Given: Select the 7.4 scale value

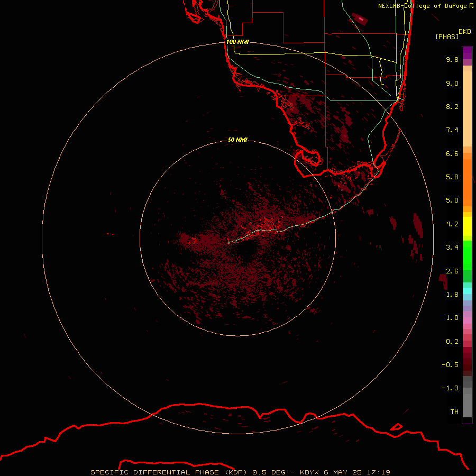Looking at the screenshot, I should [452, 130].
